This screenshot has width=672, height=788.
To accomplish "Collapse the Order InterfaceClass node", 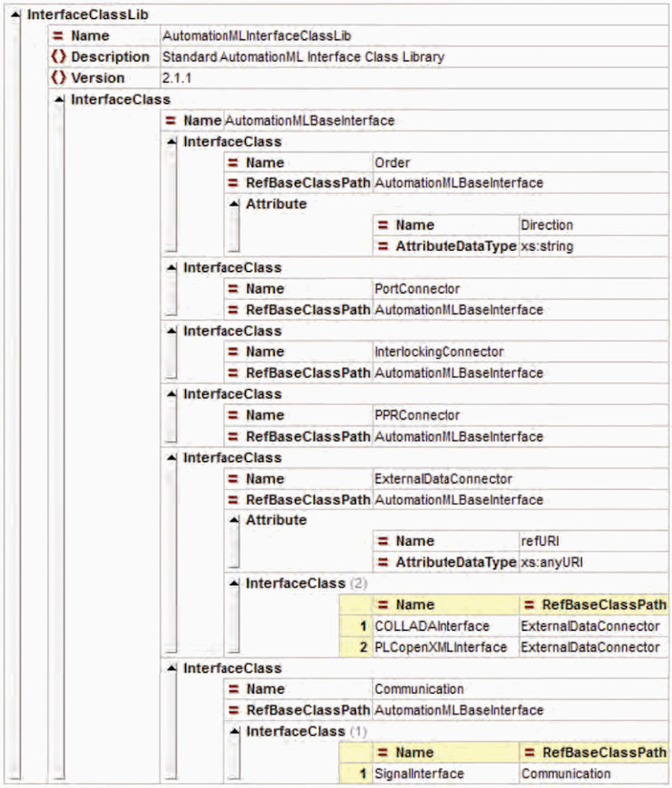I will tap(171, 142).
